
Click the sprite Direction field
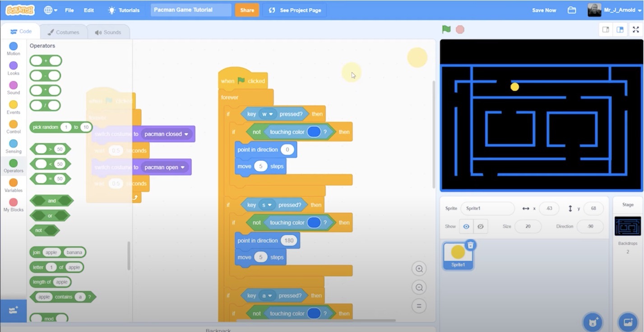[590, 226]
